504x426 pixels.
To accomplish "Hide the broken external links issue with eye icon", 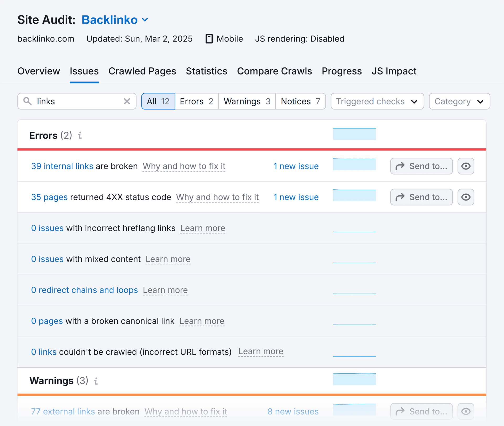I will tap(466, 411).
